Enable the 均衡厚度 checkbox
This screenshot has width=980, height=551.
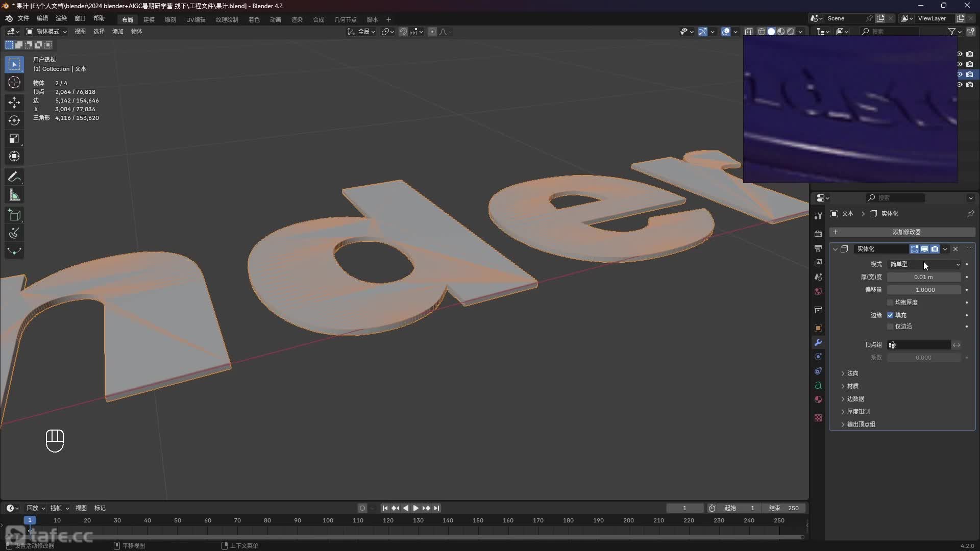click(890, 303)
